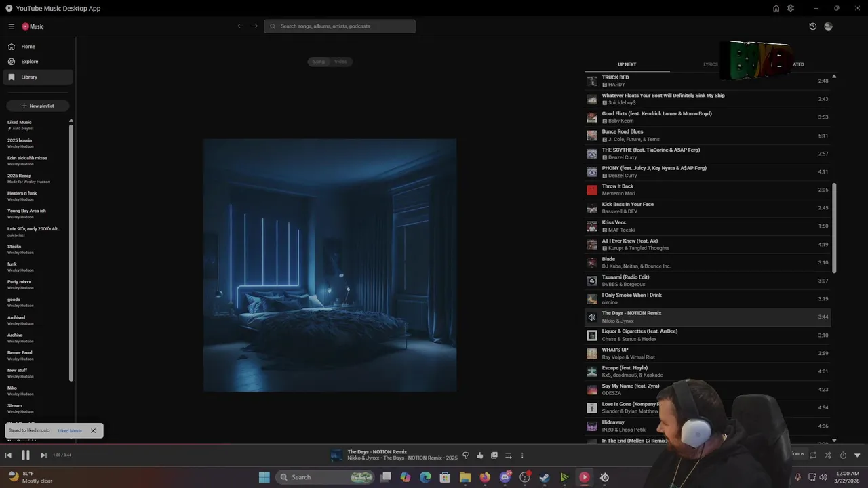The image size is (868, 488).
Task: Follow the Liked Music link in toast
Action: (x=70, y=430)
